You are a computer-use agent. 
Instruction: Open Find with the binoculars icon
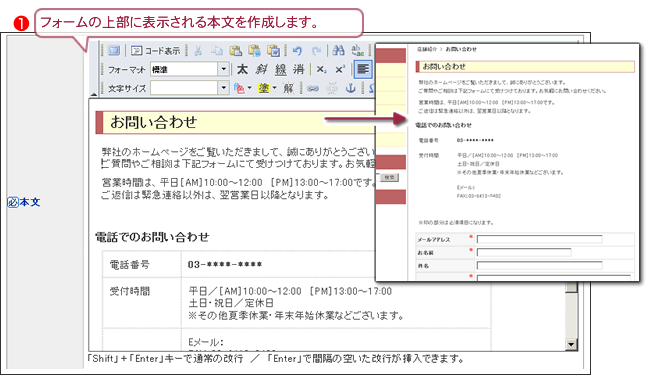tap(338, 51)
